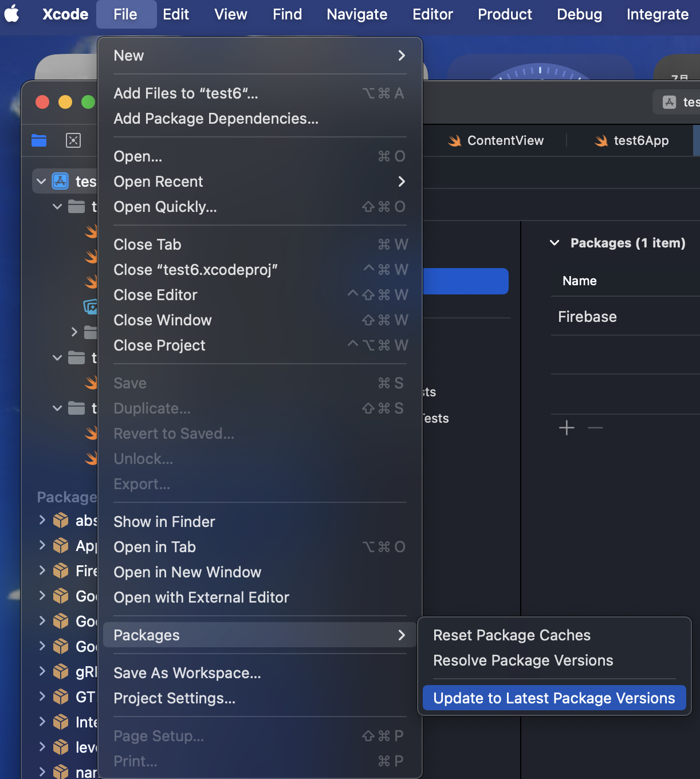Click the folder project navigator icon
This screenshot has height=779, width=700.
[38, 140]
